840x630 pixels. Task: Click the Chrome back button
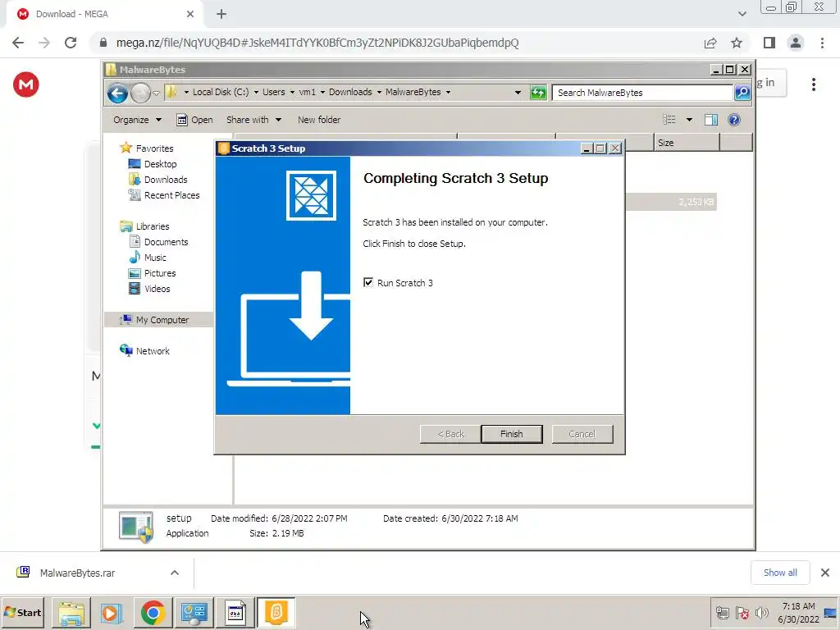pyautogui.click(x=18, y=43)
